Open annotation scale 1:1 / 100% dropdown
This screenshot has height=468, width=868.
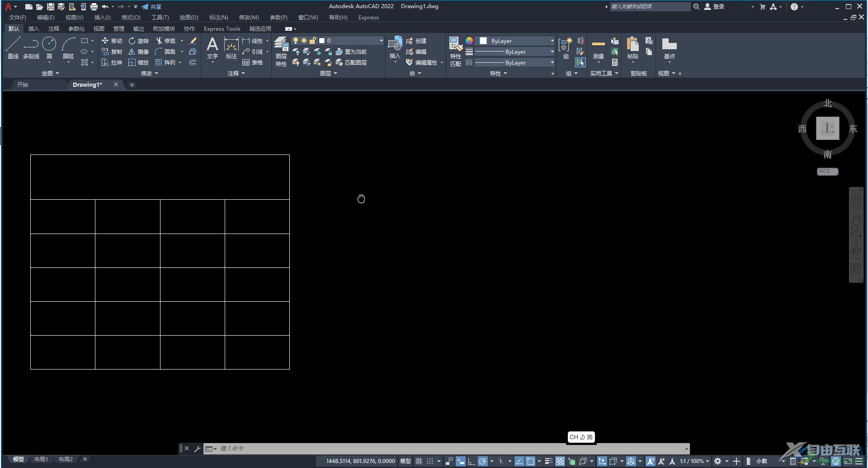(x=694, y=461)
